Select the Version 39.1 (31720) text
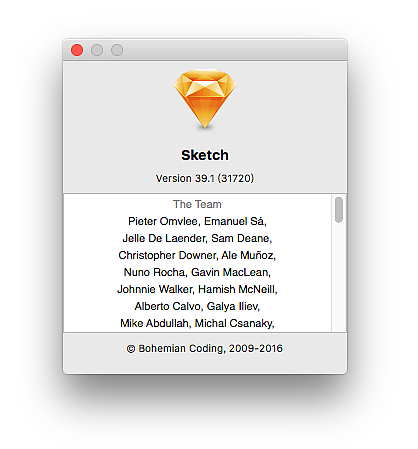The image size is (418, 449). (x=205, y=178)
